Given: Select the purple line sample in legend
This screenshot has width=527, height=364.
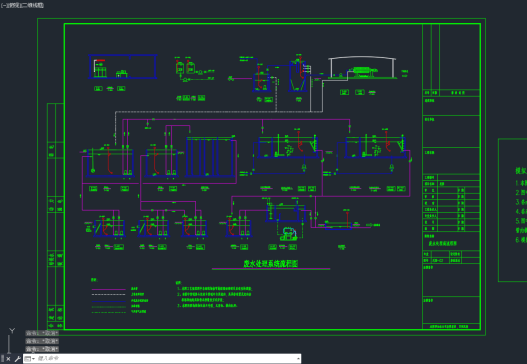Looking at the screenshot, I should coord(109,289).
